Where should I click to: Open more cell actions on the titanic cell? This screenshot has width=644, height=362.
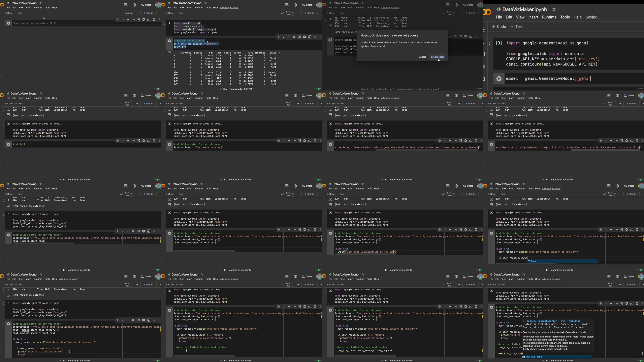pos(320,37)
